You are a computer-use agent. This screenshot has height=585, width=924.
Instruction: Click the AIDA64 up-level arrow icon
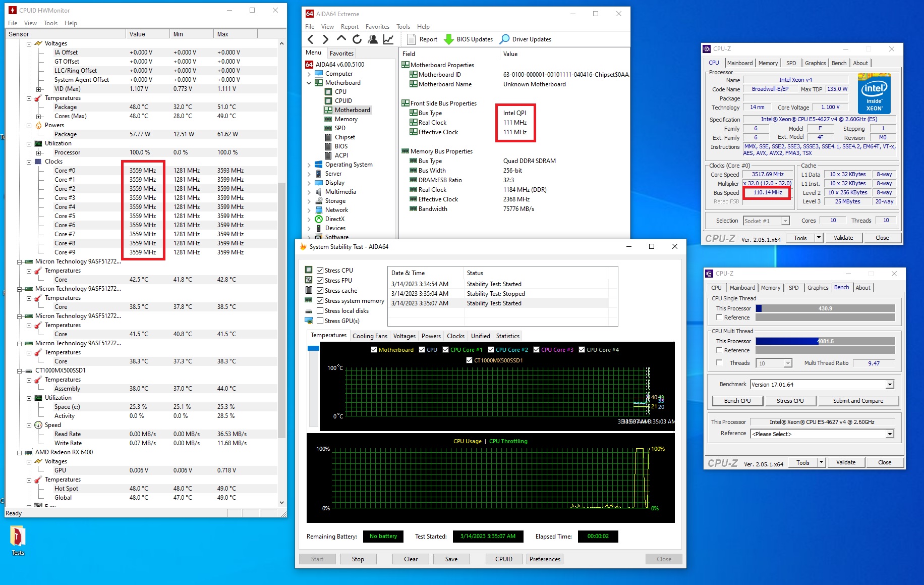341,39
